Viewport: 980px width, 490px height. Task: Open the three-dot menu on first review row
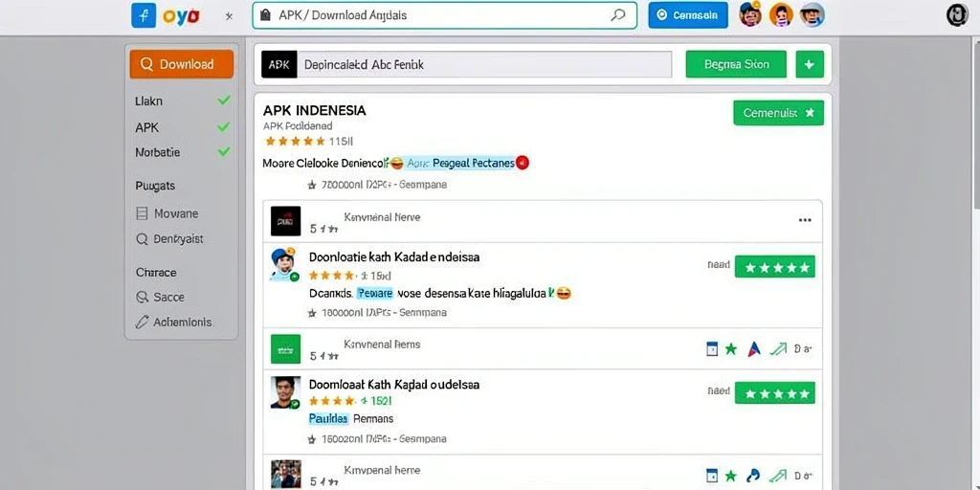pos(805,220)
